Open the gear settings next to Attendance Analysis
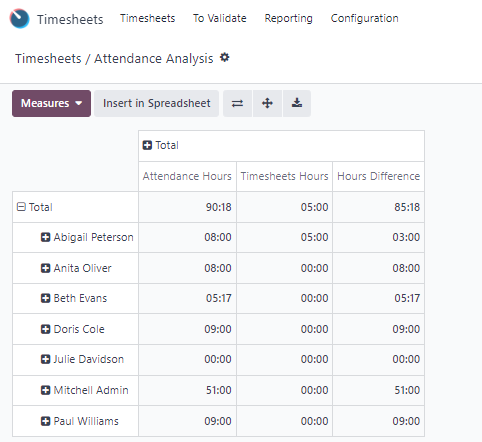 pos(225,58)
